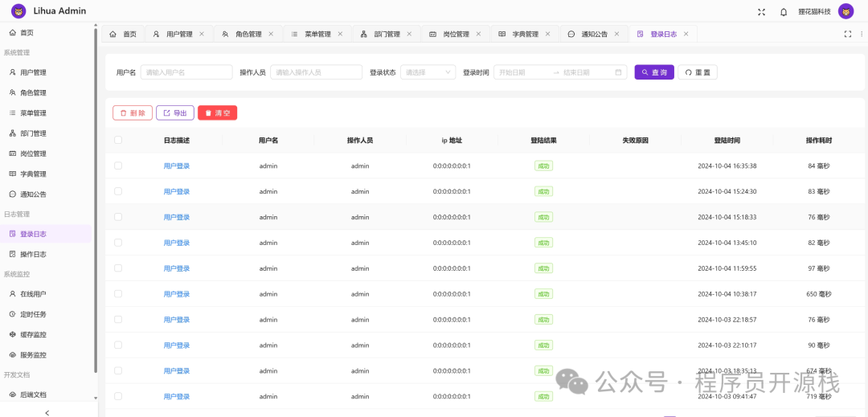
Task: Open the 登录状态 dropdown
Action: tap(428, 72)
